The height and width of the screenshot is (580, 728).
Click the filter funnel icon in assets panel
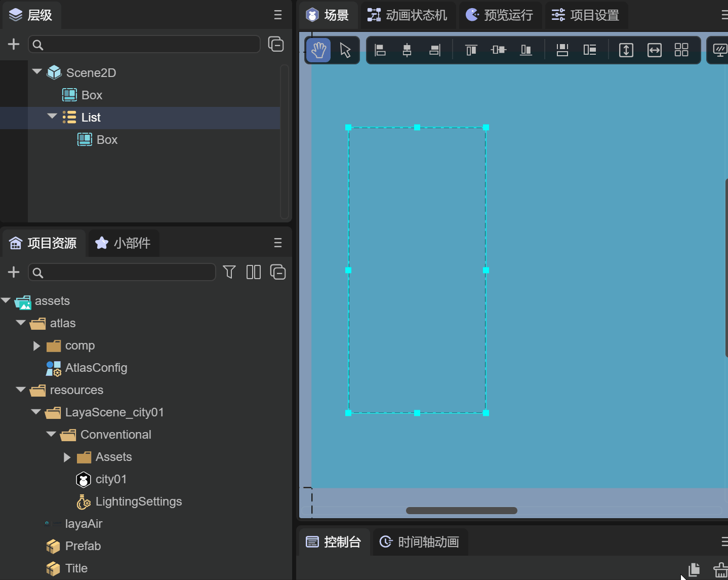click(x=229, y=272)
